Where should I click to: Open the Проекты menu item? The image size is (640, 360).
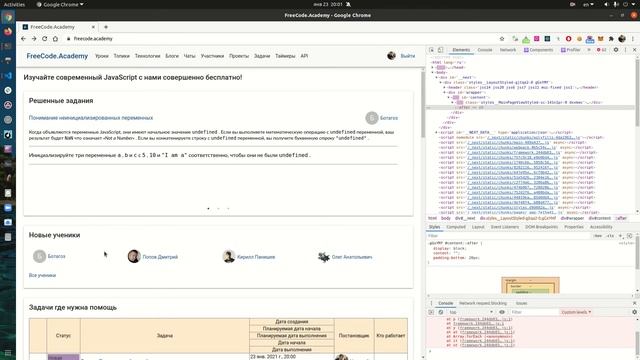239,56
